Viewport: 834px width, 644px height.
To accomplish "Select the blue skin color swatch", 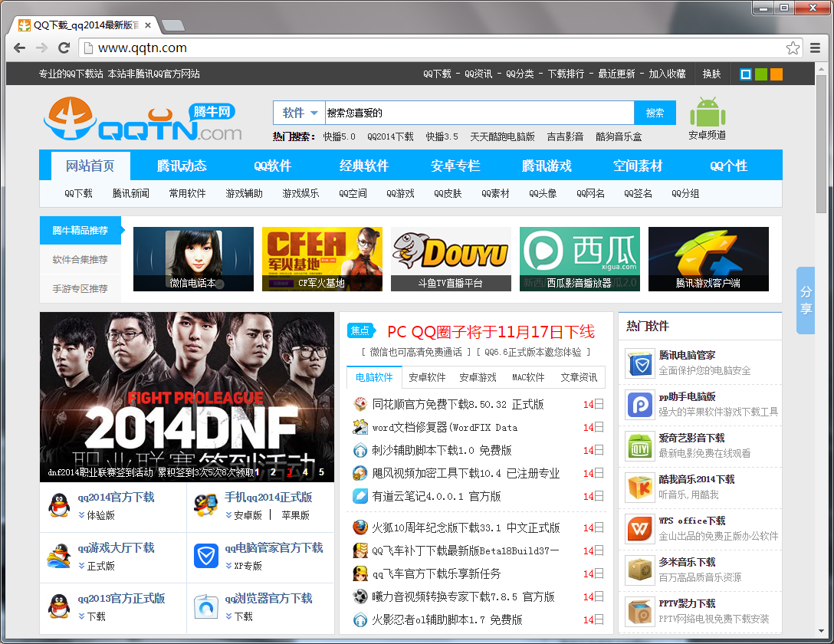I will pos(745,74).
